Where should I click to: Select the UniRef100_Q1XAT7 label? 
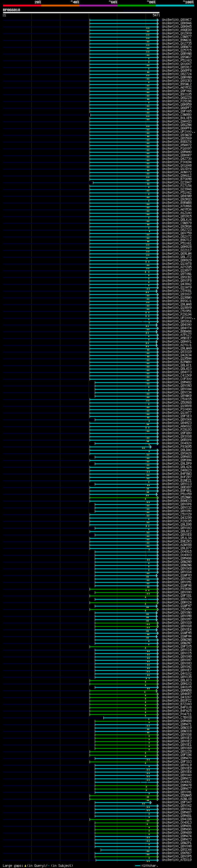177,413
